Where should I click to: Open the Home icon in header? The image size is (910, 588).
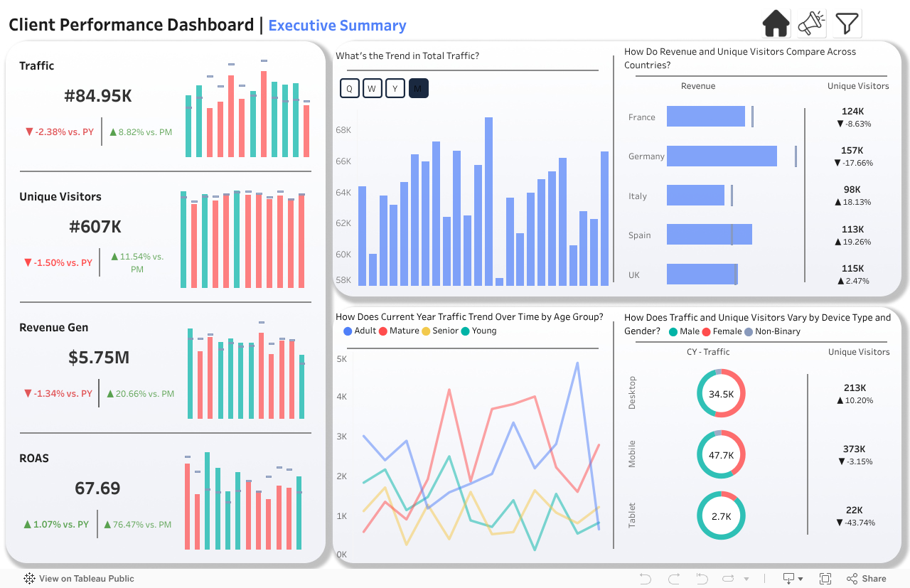pyautogui.click(x=776, y=24)
